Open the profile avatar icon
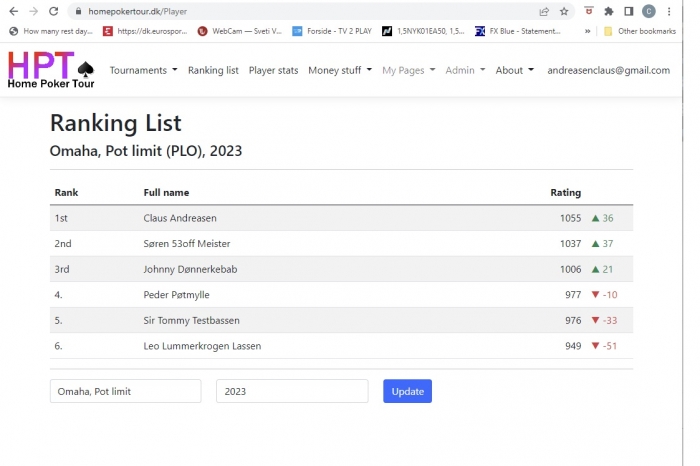 pos(649,12)
